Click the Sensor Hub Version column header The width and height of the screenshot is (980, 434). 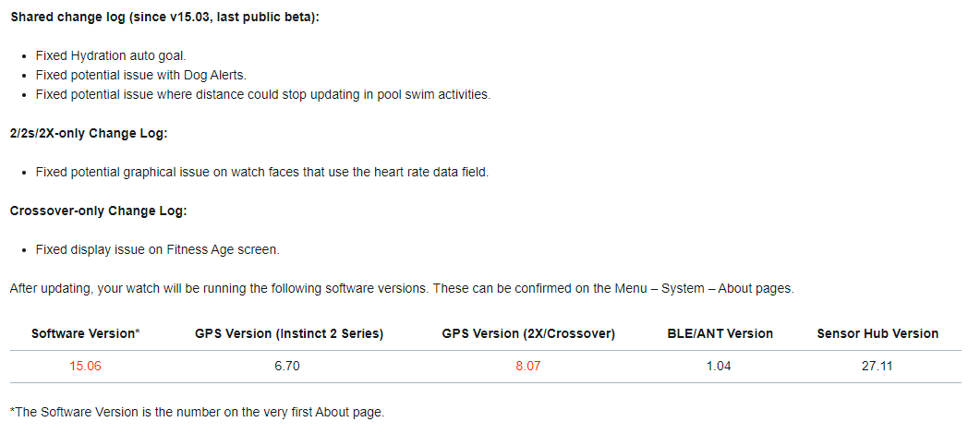(x=877, y=333)
